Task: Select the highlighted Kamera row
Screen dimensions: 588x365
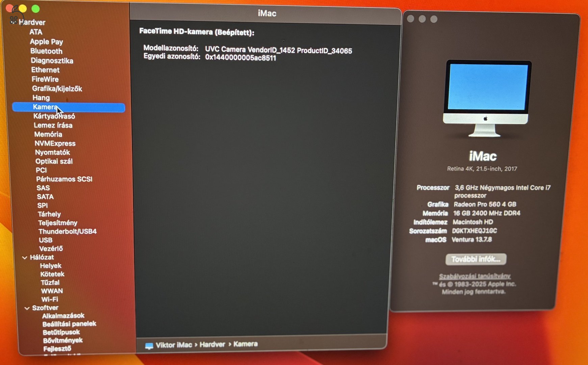Action: click(69, 107)
